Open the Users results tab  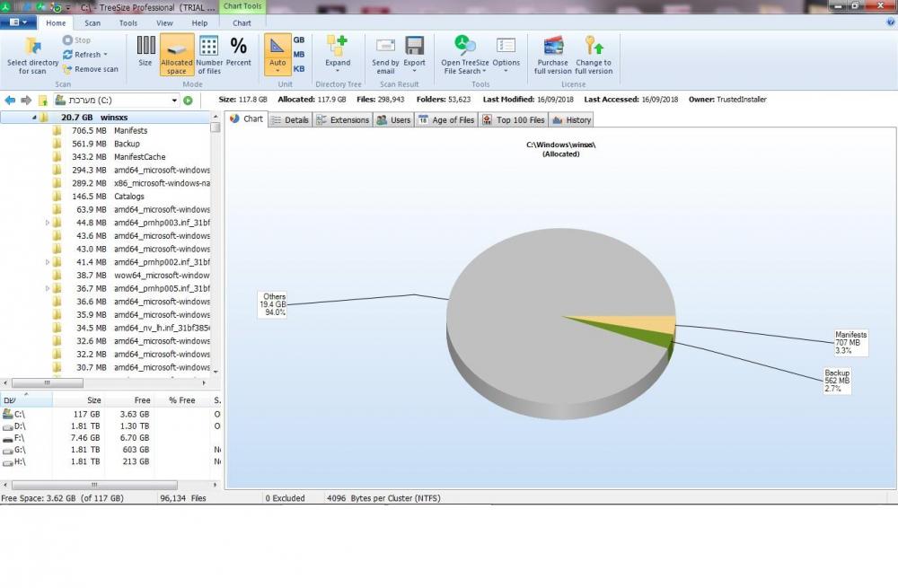pyautogui.click(x=393, y=119)
